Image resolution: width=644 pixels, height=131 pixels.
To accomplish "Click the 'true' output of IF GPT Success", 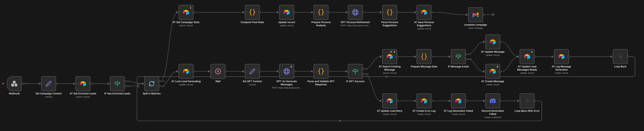I will click(x=363, y=69).
